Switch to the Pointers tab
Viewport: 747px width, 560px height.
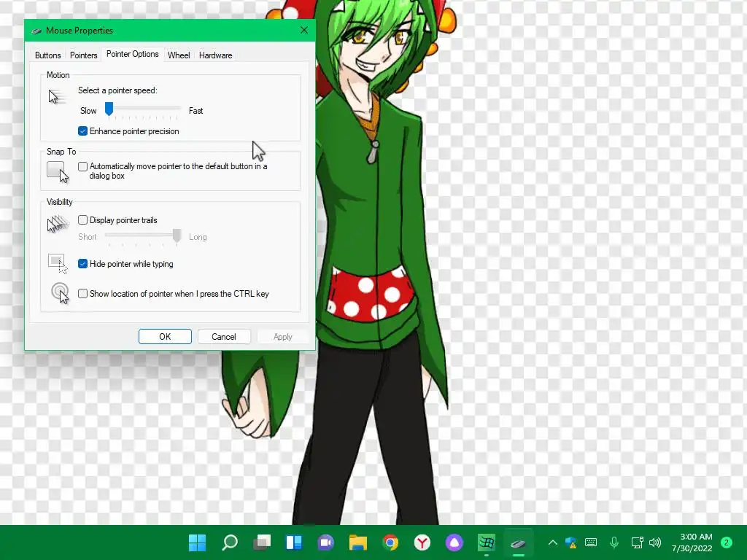click(x=83, y=55)
